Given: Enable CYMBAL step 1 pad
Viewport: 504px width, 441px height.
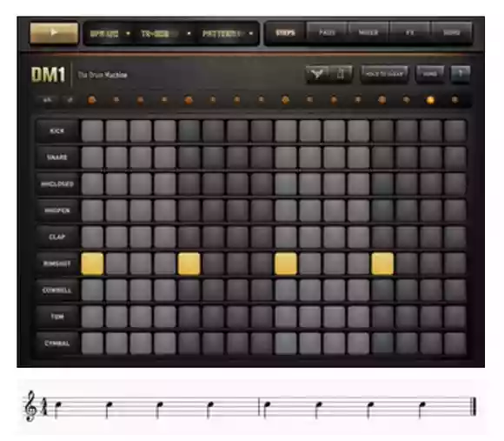Looking at the screenshot, I should [x=93, y=344].
